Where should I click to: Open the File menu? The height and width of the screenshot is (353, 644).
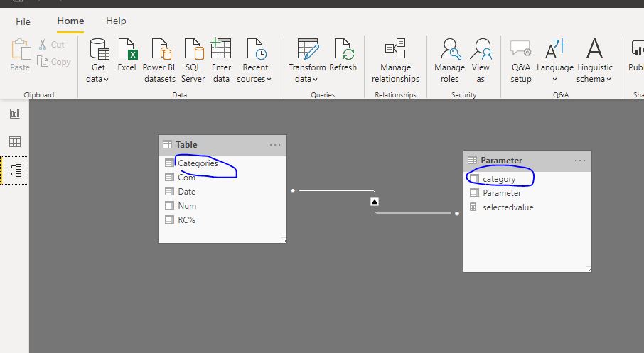[23, 21]
